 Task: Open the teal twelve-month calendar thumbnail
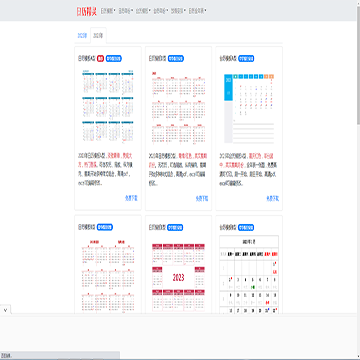coord(108,106)
